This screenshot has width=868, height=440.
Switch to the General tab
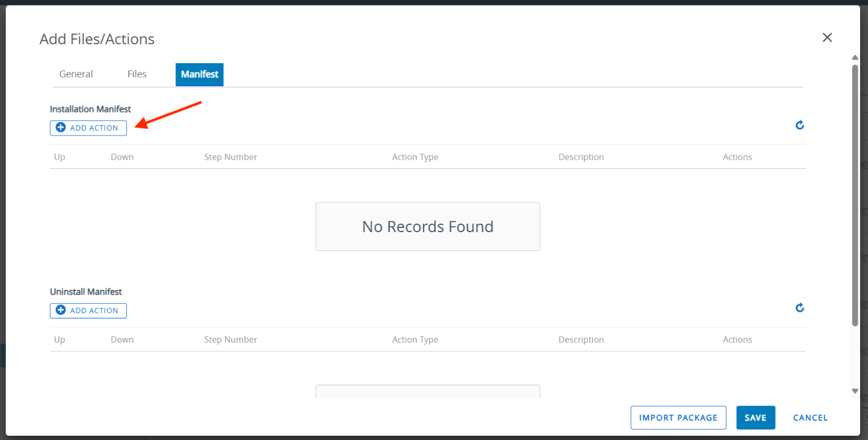[76, 74]
